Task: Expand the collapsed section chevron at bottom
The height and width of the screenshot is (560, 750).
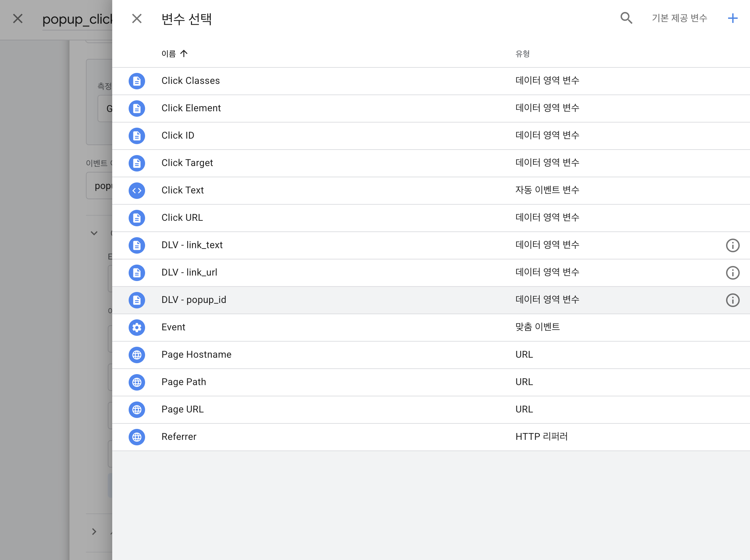Action: point(94,532)
